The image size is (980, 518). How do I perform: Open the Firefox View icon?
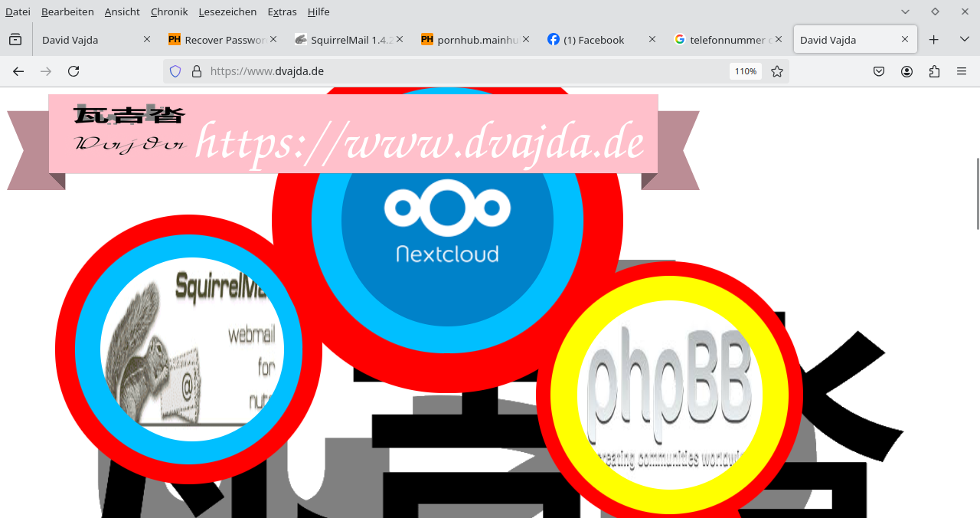coord(15,40)
